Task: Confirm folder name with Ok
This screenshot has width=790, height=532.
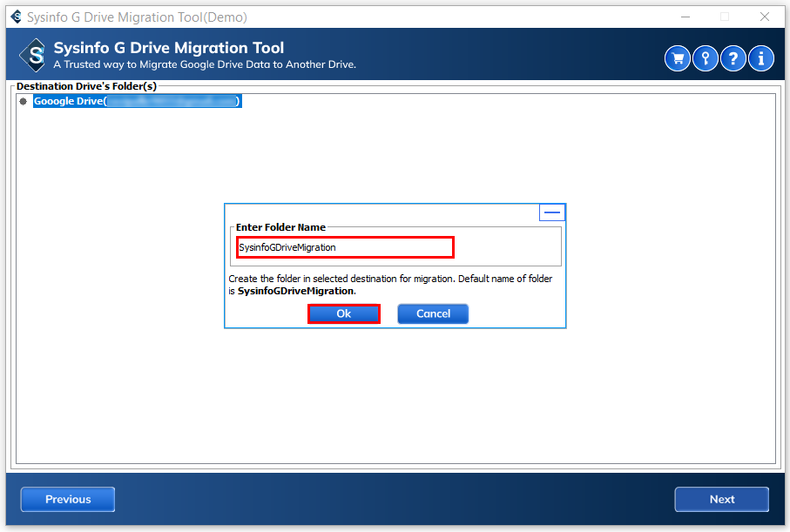Action: pyautogui.click(x=343, y=313)
